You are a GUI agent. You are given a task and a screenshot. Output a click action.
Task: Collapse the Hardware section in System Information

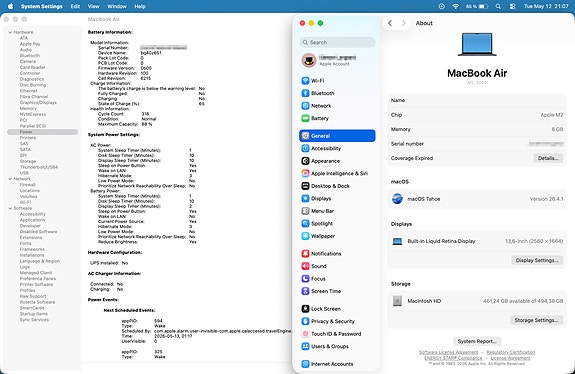pyautogui.click(x=10, y=32)
